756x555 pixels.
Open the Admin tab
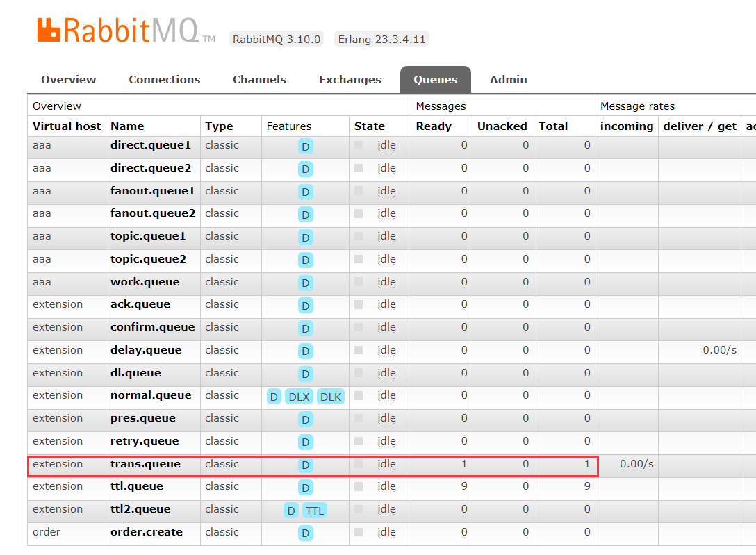tap(508, 80)
